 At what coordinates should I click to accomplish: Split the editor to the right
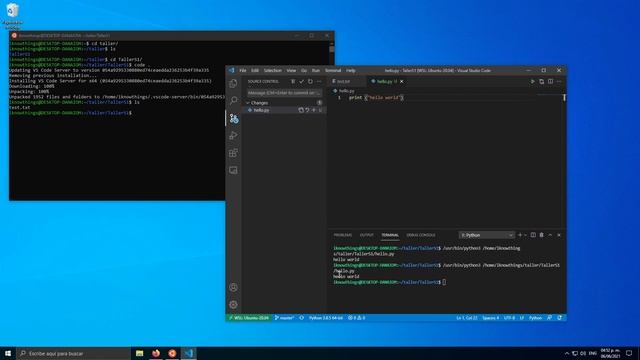[x=550, y=82]
